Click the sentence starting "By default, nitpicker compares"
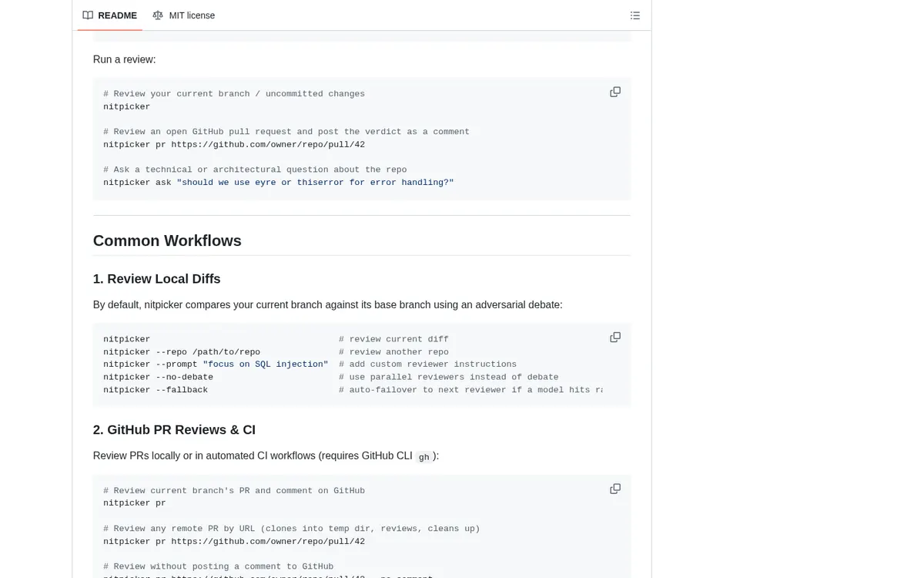The height and width of the screenshot is (578, 924). (328, 305)
